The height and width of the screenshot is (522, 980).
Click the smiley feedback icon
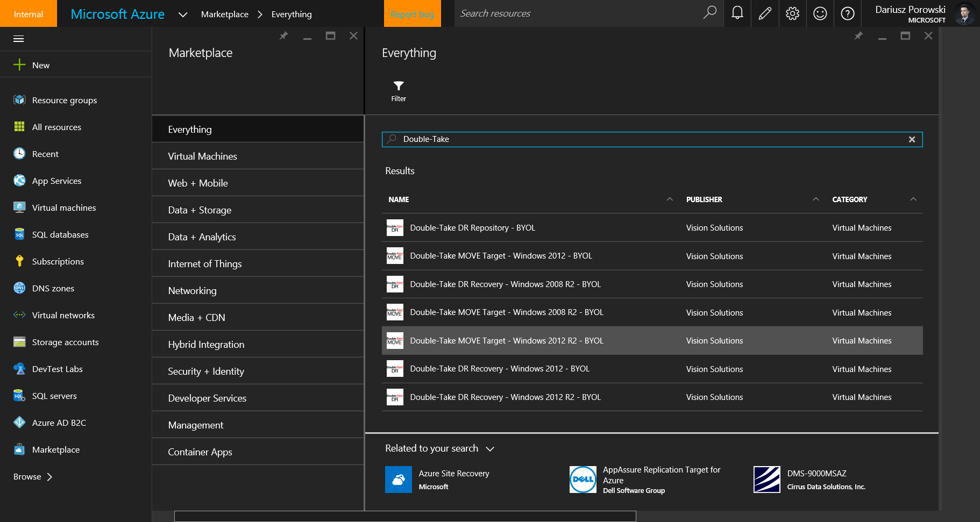[820, 13]
